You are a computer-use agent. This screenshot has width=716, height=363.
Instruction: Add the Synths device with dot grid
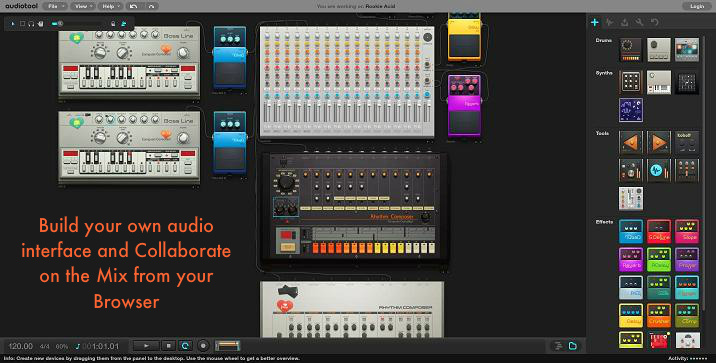click(x=631, y=82)
